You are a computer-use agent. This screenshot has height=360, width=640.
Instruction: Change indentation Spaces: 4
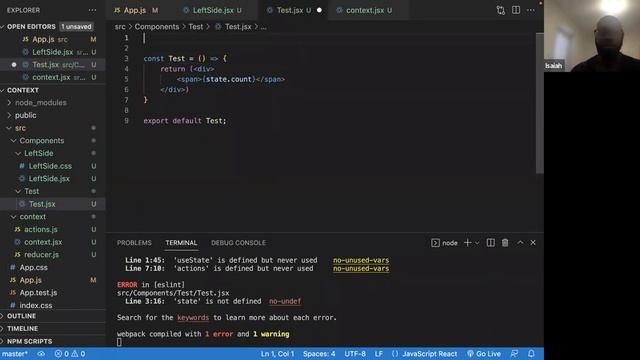point(319,354)
